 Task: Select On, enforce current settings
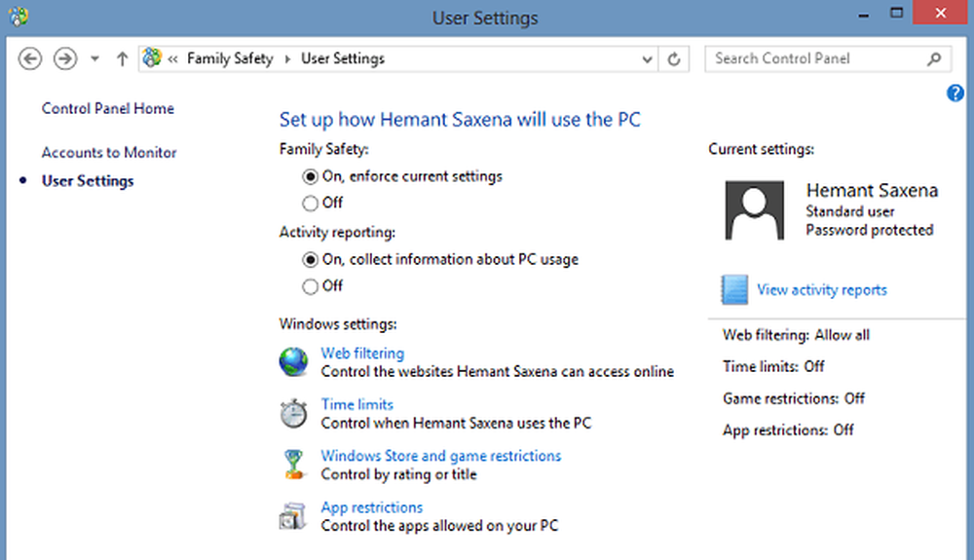pos(311,177)
